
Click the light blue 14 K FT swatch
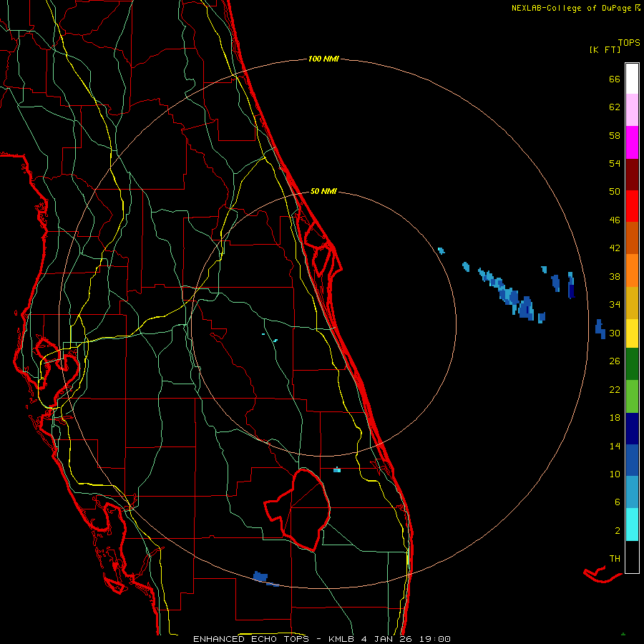point(632,492)
